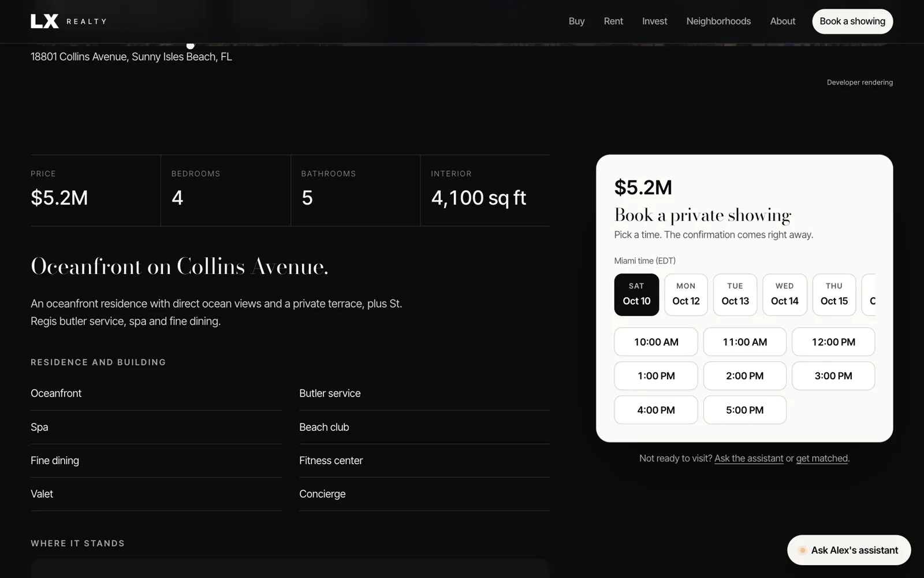Click the Butler service feature row
This screenshot has height=578, width=924.
pos(424,394)
